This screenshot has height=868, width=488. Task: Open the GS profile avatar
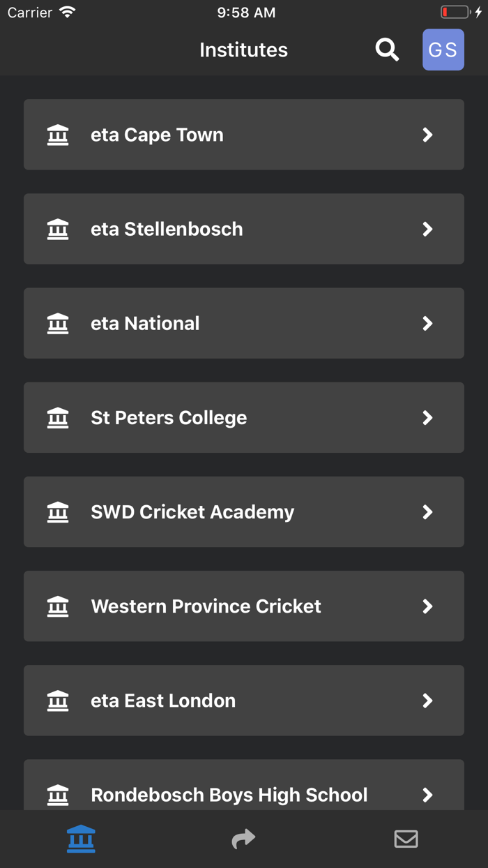[443, 50]
